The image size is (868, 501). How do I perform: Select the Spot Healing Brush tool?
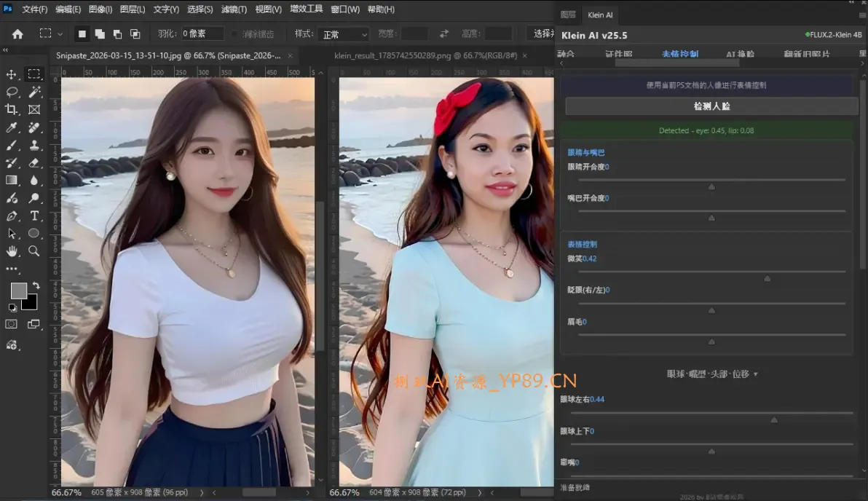point(33,127)
